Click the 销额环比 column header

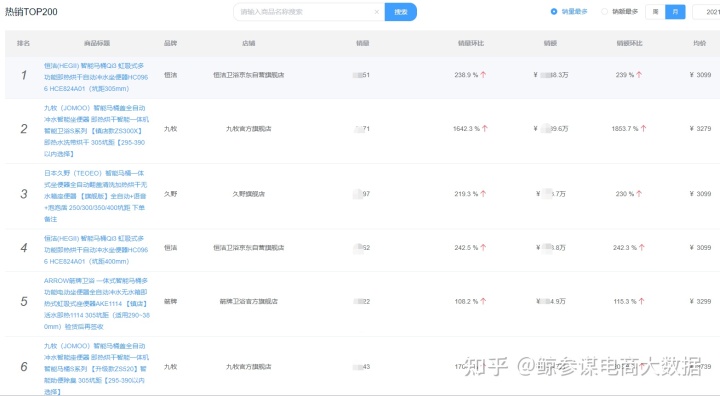(629, 43)
